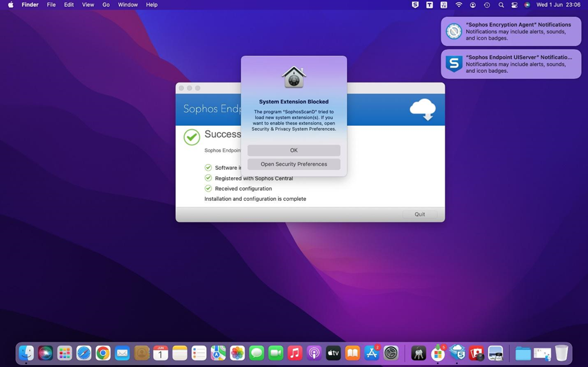Open Safari from the Dock
Screen dimensions: 588x367
pos(84,353)
